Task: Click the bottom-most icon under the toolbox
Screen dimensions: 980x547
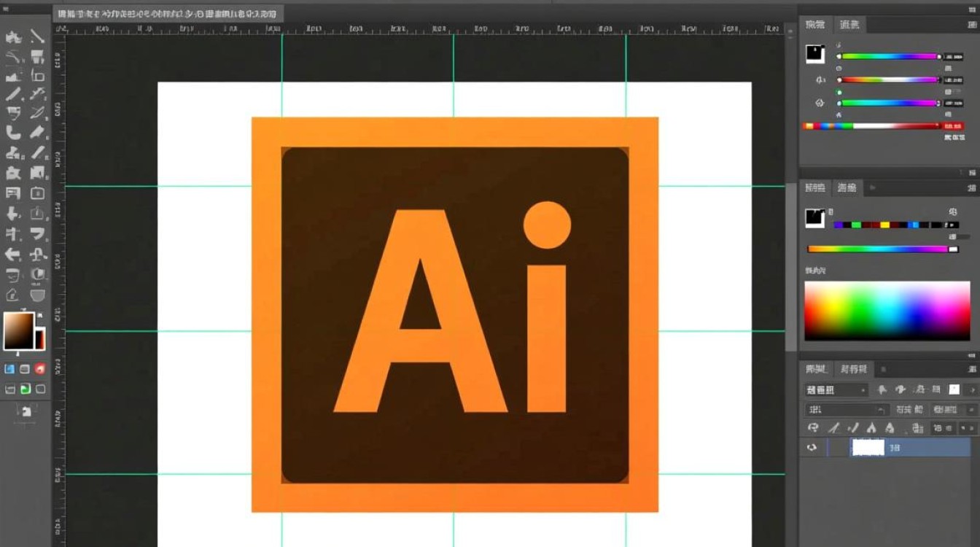Action: pyautogui.click(x=26, y=411)
